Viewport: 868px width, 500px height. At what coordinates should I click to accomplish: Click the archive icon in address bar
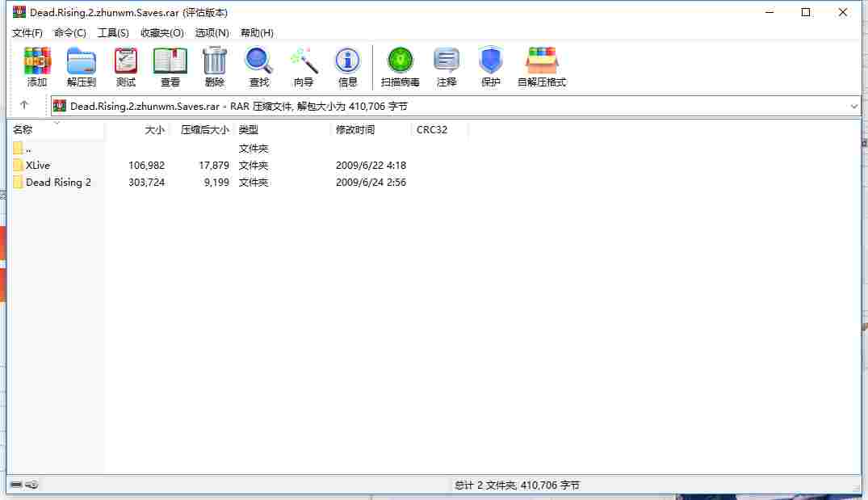(60, 106)
